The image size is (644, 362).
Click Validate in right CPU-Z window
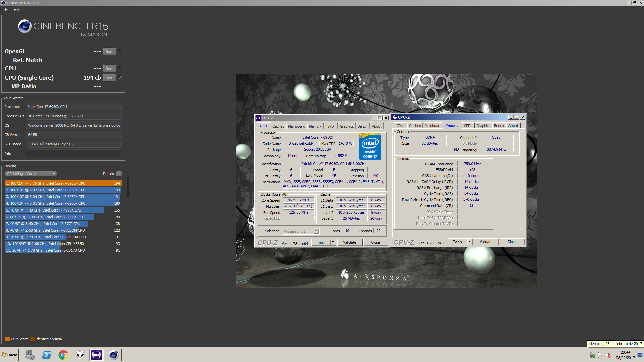tap(486, 242)
